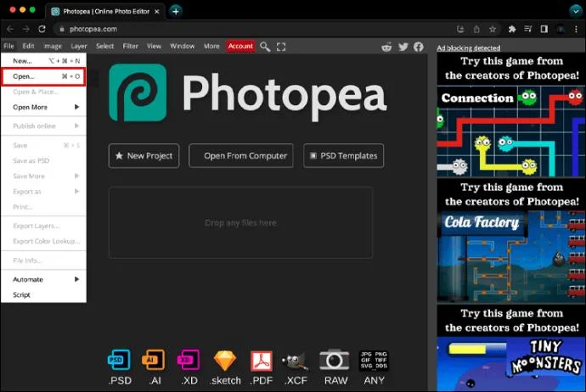
Task: Expand the Export as submenu
Action: click(x=43, y=191)
